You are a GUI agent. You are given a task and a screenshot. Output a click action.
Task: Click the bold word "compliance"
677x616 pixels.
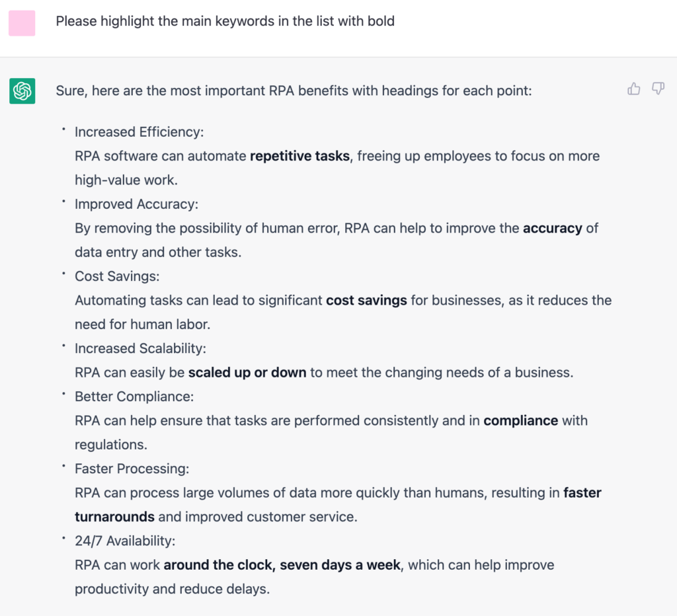pyautogui.click(x=520, y=420)
